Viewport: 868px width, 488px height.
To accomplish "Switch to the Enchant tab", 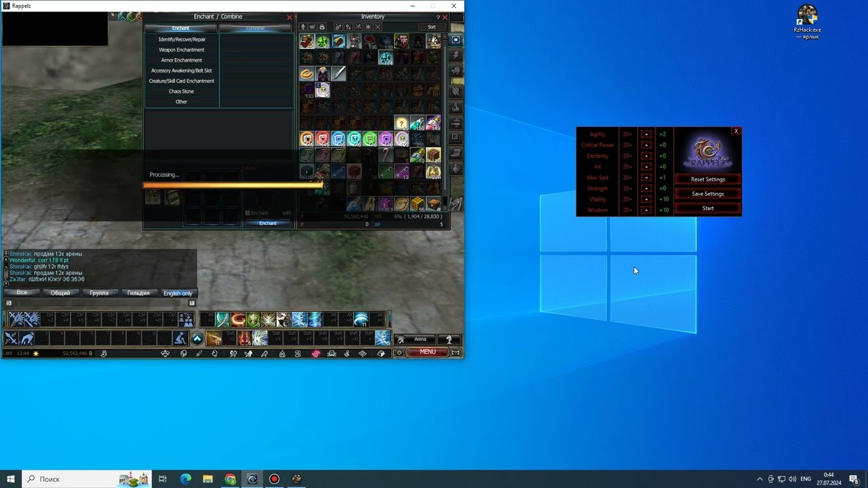I will click(x=181, y=28).
